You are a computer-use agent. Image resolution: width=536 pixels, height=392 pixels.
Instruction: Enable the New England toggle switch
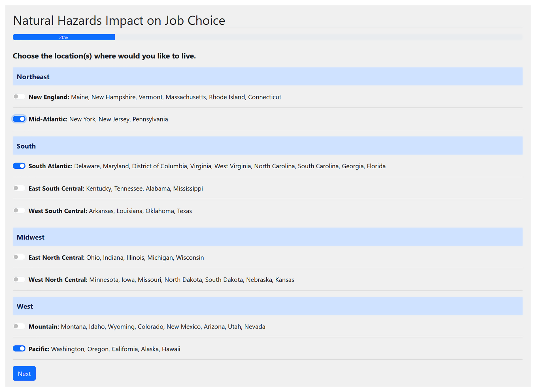pos(19,97)
